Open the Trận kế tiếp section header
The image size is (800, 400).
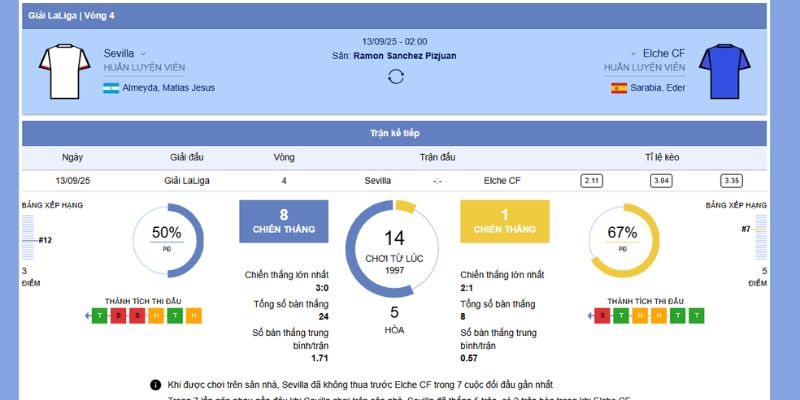394,133
